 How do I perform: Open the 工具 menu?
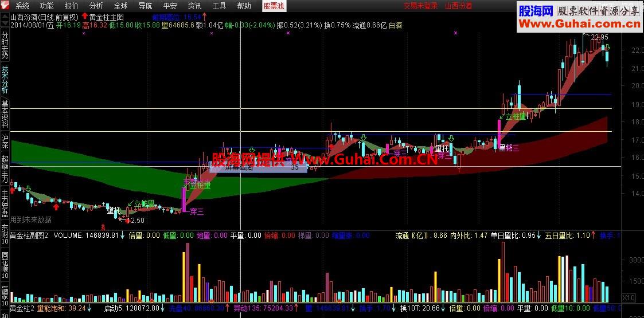[219, 6]
